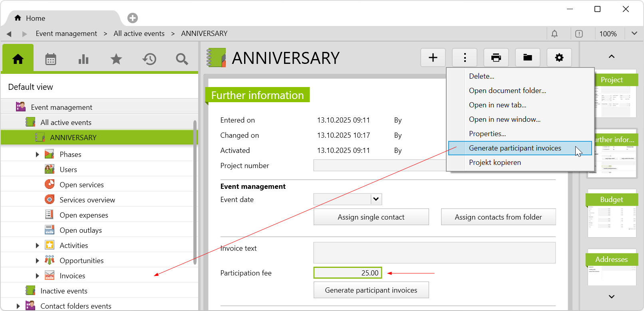Click the search magnifier icon
644x311 pixels.
182,59
